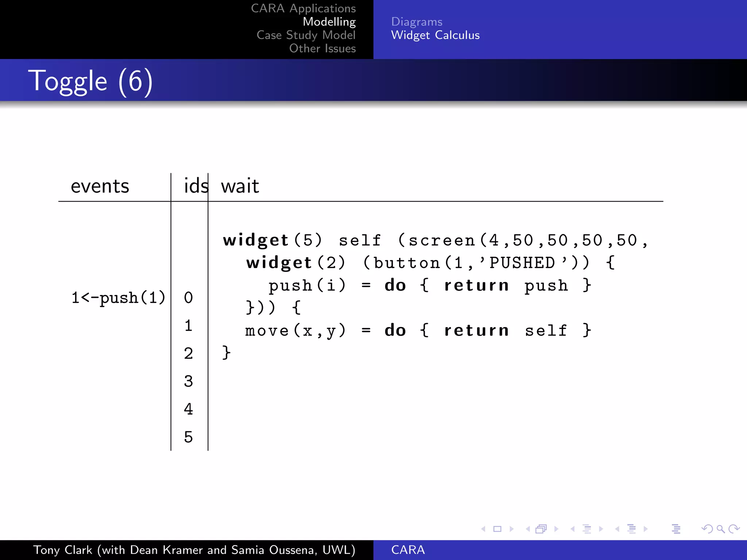
Task: Click the closing brace code line
Action: [227, 353]
